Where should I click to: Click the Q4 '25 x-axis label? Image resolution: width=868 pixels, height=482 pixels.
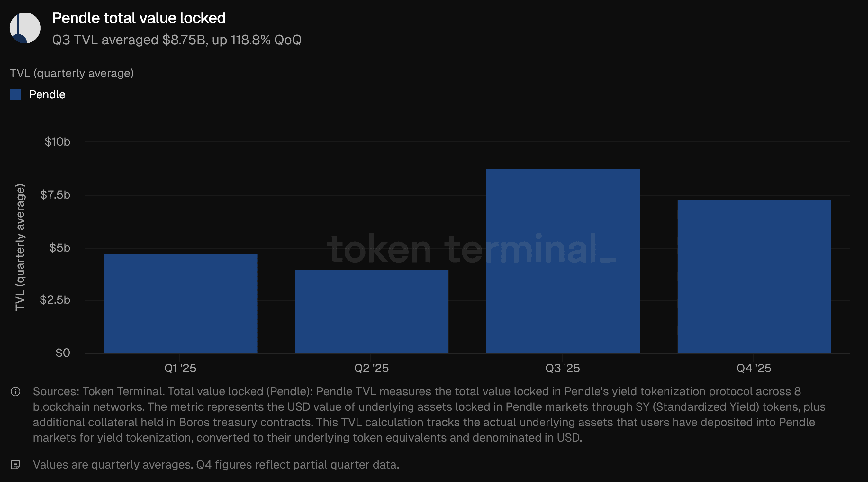pyautogui.click(x=754, y=368)
